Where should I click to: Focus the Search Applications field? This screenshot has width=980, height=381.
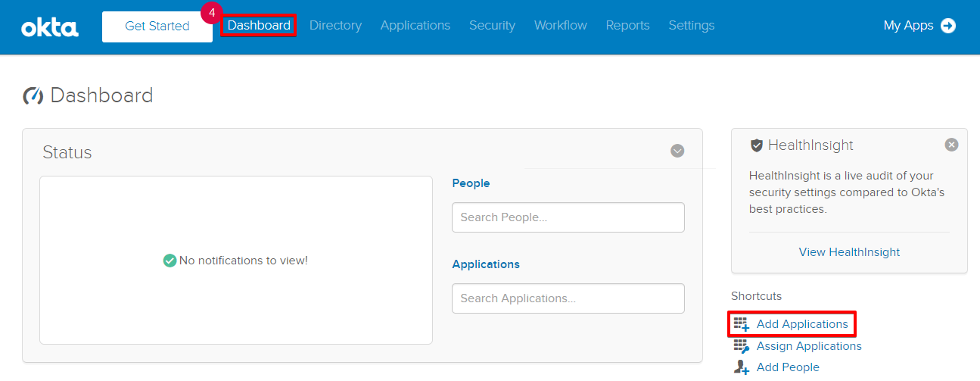coord(568,298)
